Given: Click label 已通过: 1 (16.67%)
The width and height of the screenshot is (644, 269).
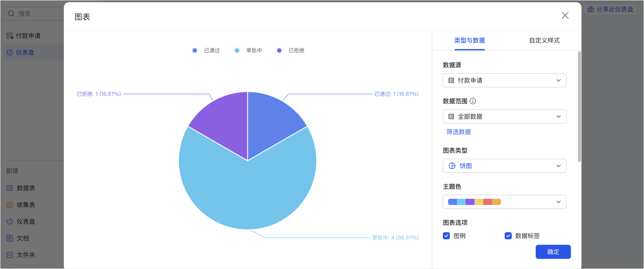Looking at the screenshot, I should [396, 94].
